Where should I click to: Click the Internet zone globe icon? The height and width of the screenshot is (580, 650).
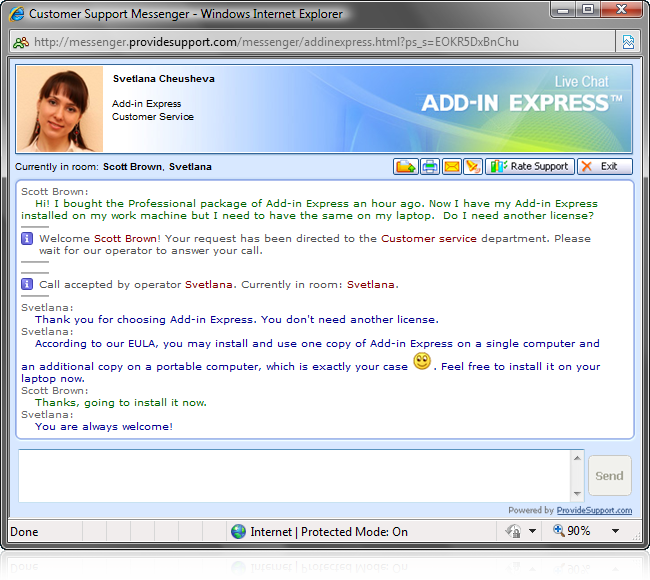[x=238, y=531]
